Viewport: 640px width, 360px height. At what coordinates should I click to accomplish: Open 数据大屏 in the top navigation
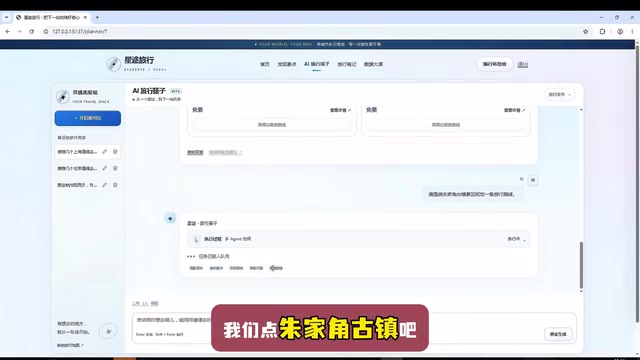(373, 64)
